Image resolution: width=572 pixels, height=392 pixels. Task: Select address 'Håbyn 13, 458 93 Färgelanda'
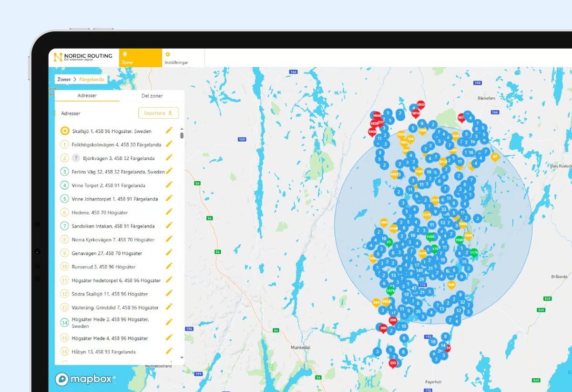tap(103, 351)
